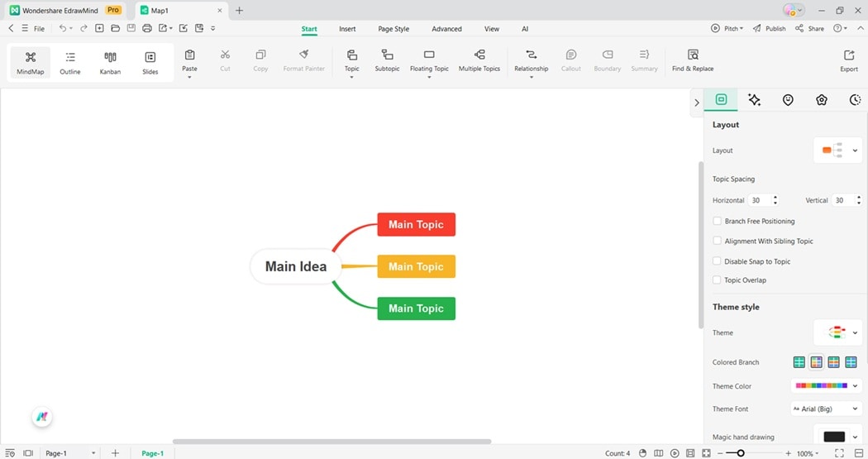868x459 pixels.
Task: Open the File menu
Action: click(x=40, y=28)
